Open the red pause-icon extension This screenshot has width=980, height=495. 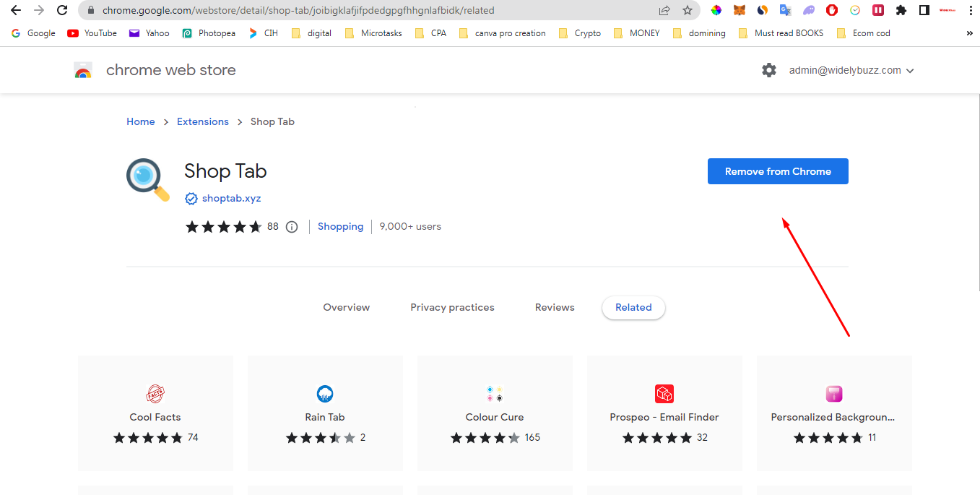tap(878, 10)
